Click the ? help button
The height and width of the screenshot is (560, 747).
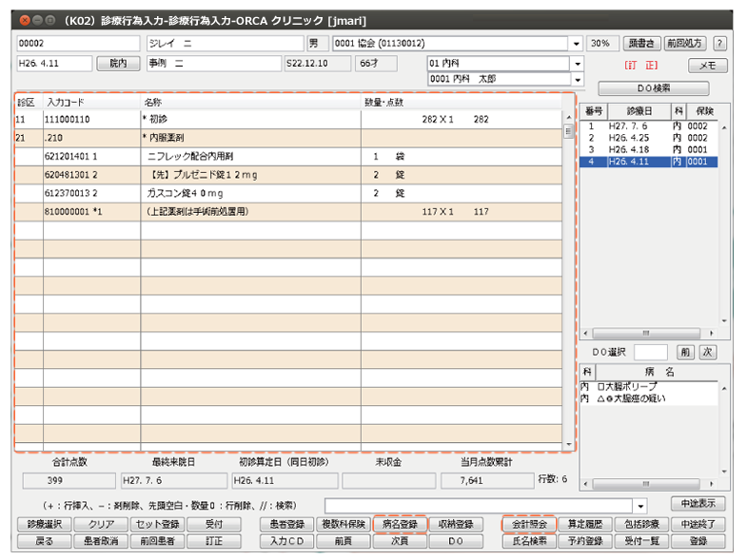(719, 44)
